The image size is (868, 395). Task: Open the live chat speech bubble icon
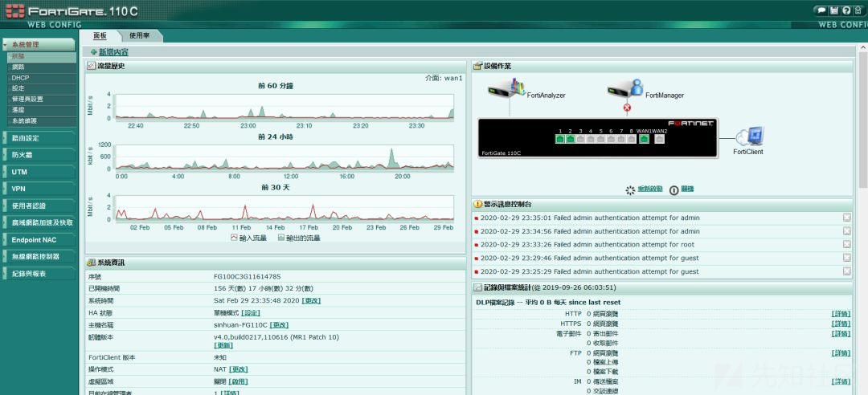click(823, 10)
